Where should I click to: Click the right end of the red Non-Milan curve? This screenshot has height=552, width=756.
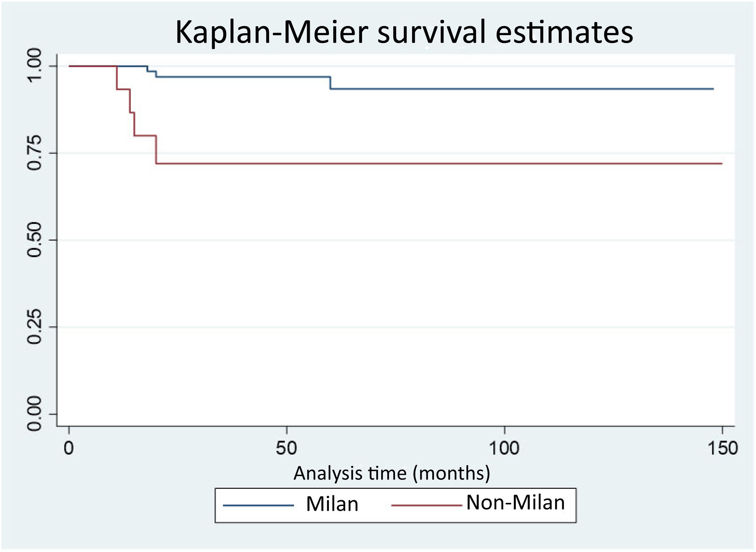(721, 164)
